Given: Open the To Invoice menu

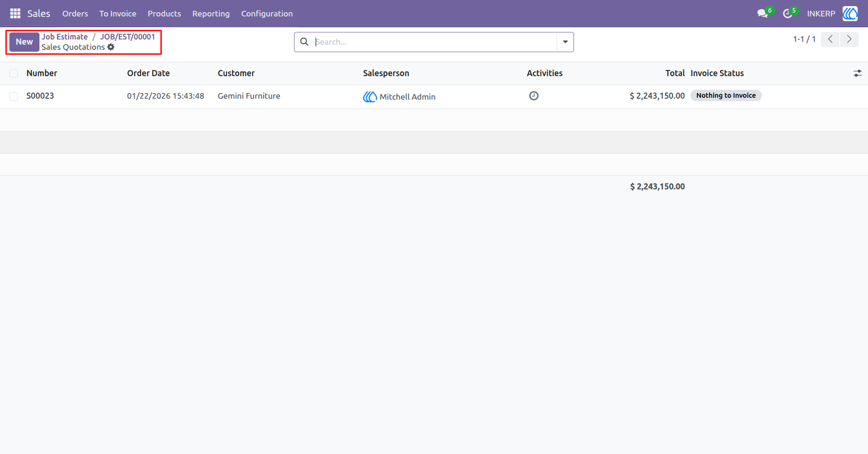Looking at the screenshot, I should coord(118,14).
